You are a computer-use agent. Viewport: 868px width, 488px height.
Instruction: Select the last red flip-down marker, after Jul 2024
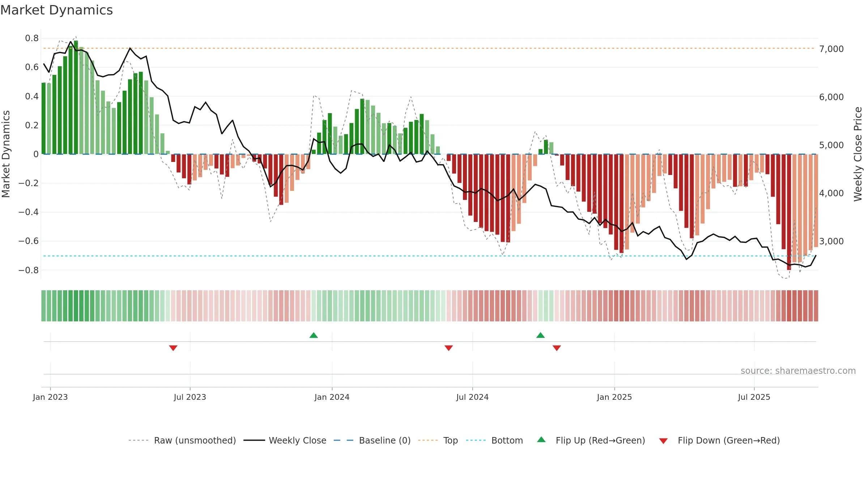[557, 348]
